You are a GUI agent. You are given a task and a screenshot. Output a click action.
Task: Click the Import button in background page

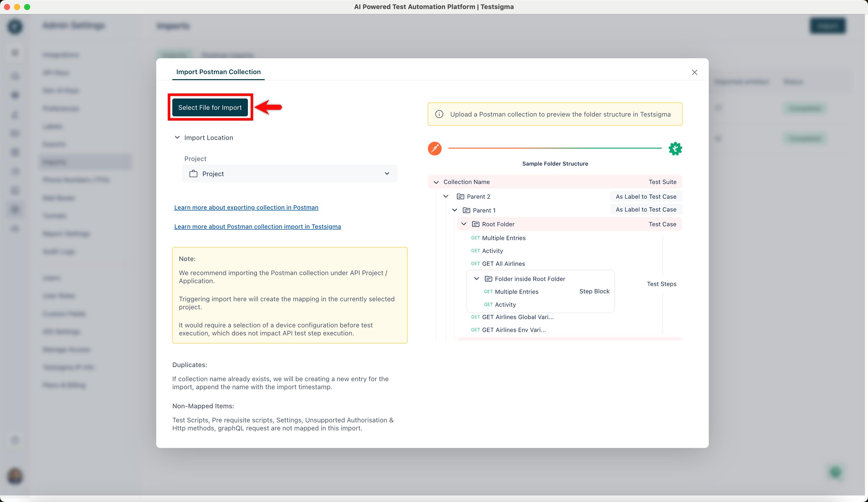click(x=827, y=26)
